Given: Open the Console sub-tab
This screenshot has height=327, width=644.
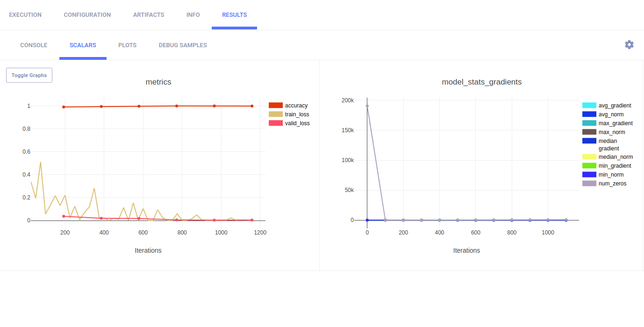Looking at the screenshot, I should [34, 45].
